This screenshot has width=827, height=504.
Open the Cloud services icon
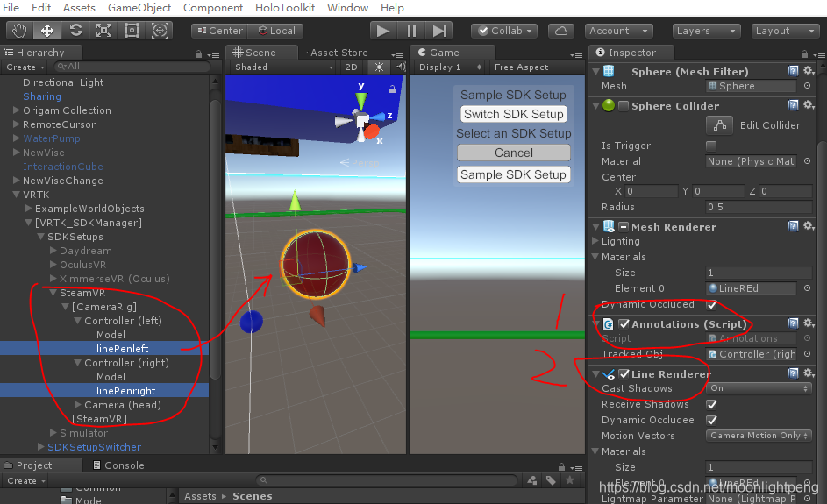[561, 31]
